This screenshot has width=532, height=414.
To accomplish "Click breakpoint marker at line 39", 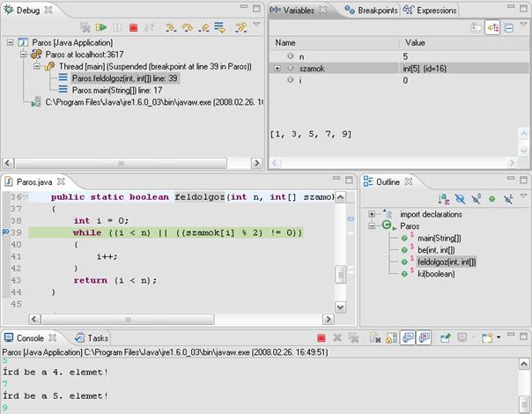I will 6,233.
